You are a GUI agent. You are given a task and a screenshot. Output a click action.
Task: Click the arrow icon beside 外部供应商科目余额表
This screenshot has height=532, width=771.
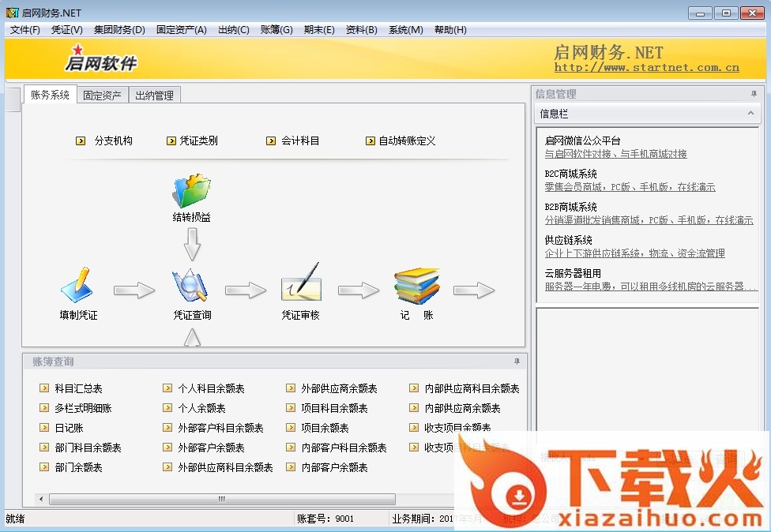coord(167,466)
